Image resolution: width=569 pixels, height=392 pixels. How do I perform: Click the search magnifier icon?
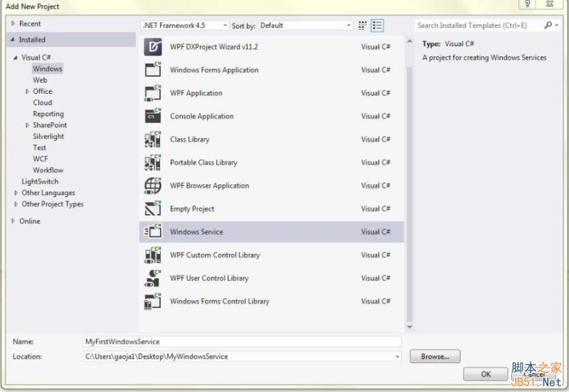point(548,25)
